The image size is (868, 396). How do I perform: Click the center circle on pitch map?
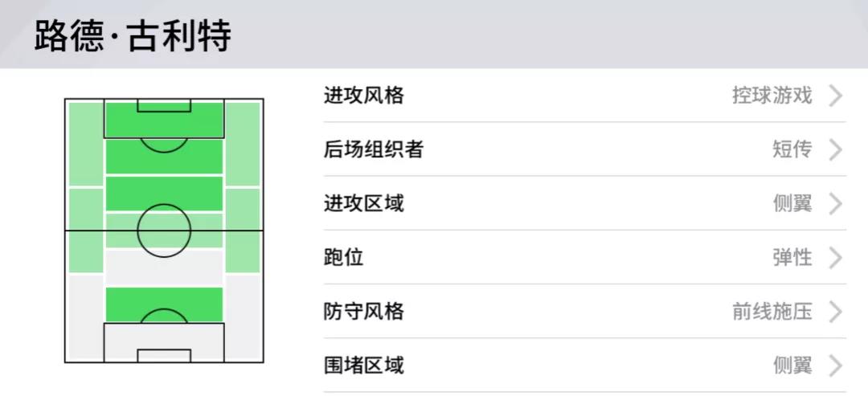point(164,231)
